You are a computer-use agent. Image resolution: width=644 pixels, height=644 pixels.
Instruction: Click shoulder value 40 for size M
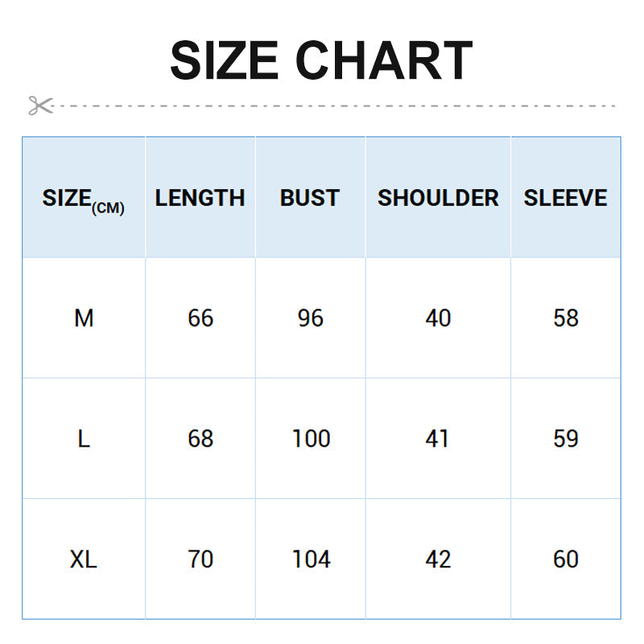[438, 319]
